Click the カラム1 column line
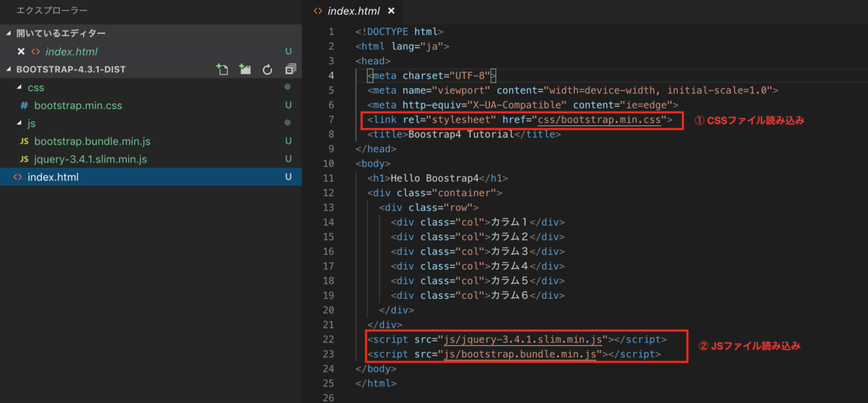The image size is (868, 403). [x=477, y=222]
